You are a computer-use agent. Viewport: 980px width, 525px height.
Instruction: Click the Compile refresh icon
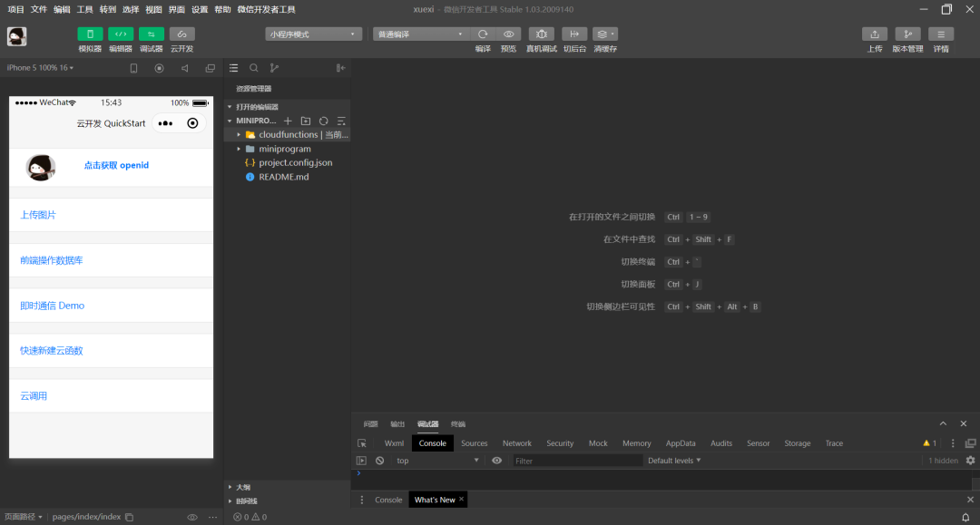pyautogui.click(x=483, y=34)
